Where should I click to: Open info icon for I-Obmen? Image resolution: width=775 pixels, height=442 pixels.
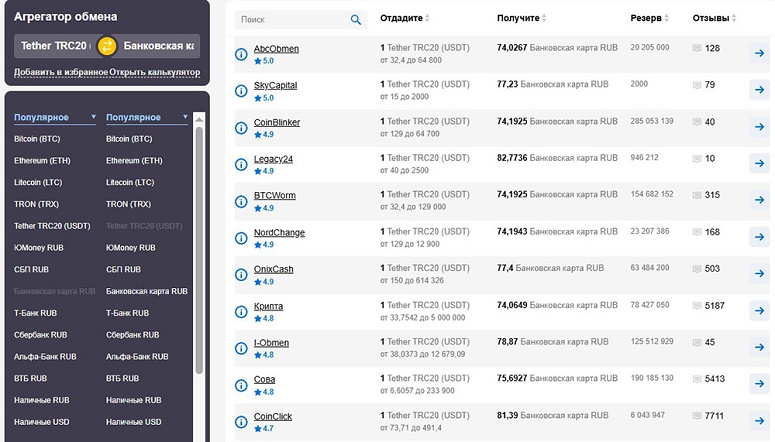(x=241, y=349)
